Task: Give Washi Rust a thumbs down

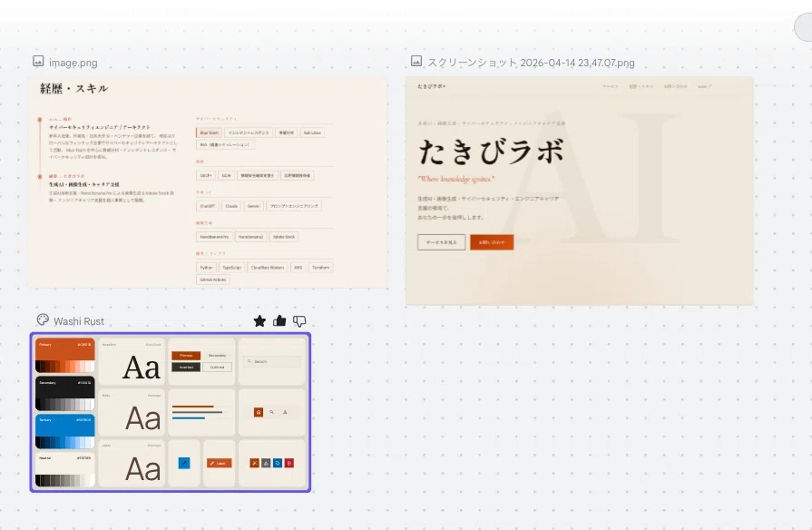Action: 299,321
